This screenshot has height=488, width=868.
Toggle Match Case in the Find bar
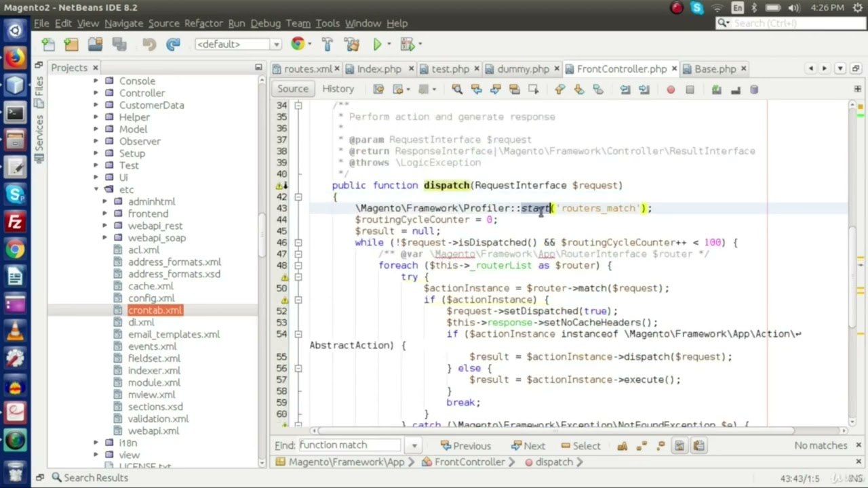coord(622,445)
